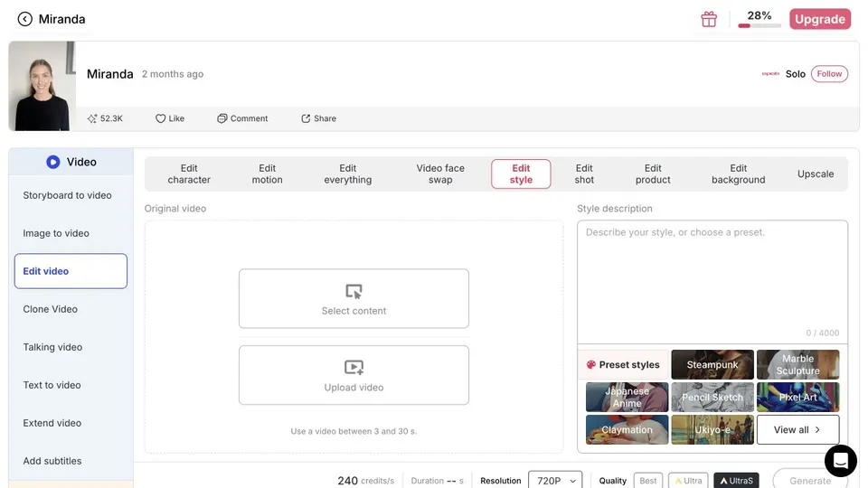The image size is (868, 488).
Task: Select Edit video in sidebar
Action: click(x=71, y=271)
